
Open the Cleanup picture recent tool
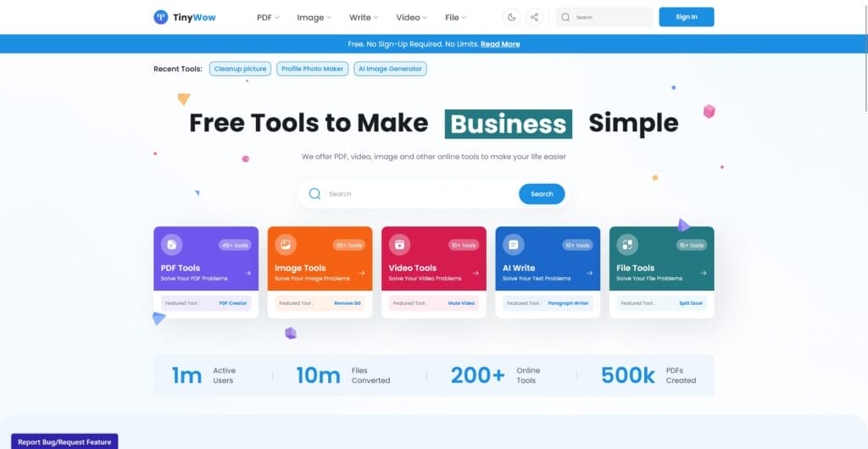pos(240,69)
